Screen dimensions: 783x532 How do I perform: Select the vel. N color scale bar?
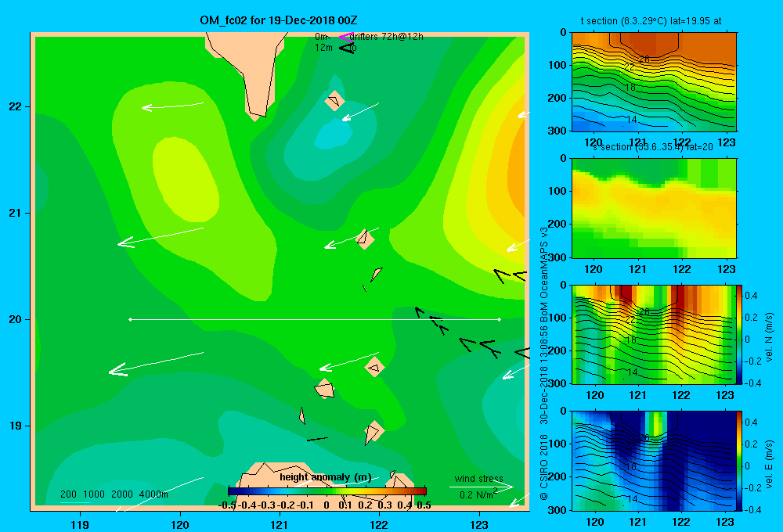tap(739, 334)
